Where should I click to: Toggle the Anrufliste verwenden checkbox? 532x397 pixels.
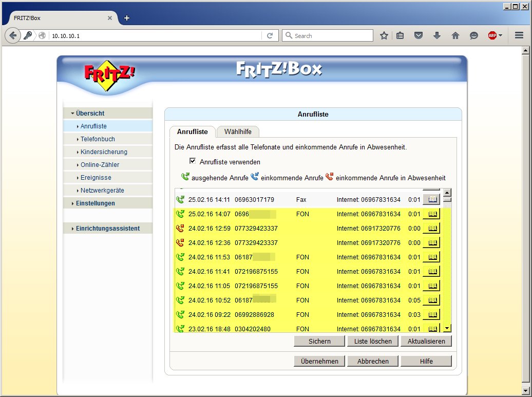point(193,161)
